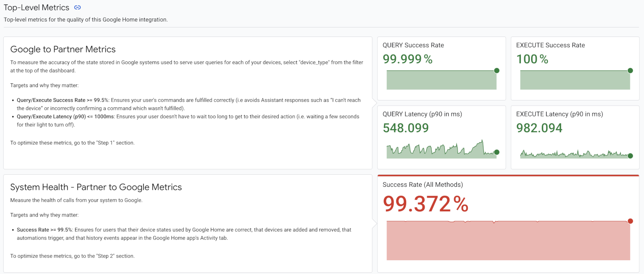Image resolution: width=644 pixels, height=274 pixels.
Task: Open the EXECUTE Success Rate card title
Action: (x=550, y=45)
